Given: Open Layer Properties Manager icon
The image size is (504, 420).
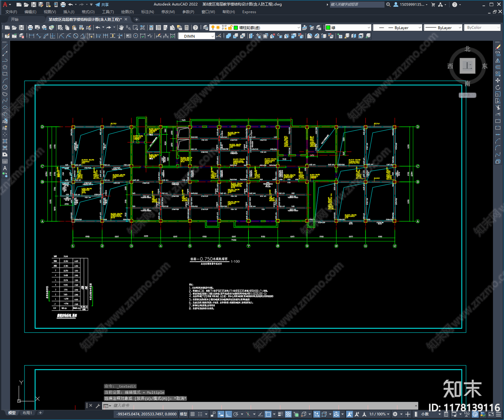Looking at the screenshot, I should (x=206, y=28).
